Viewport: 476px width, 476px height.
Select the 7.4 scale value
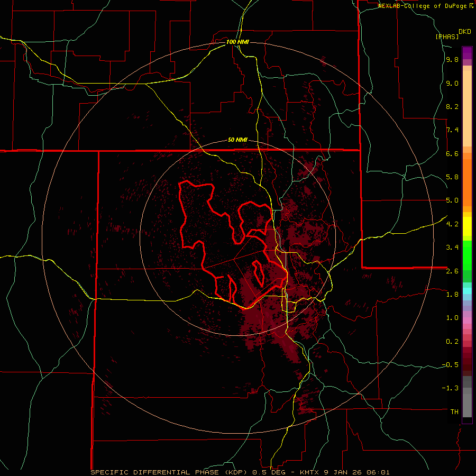pyautogui.click(x=452, y=130)
